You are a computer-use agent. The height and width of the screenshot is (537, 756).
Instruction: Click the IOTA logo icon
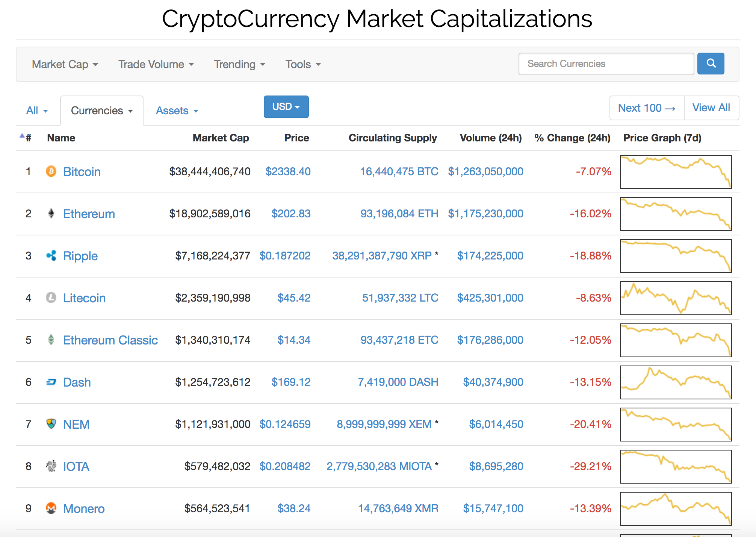tap(51, 466)
